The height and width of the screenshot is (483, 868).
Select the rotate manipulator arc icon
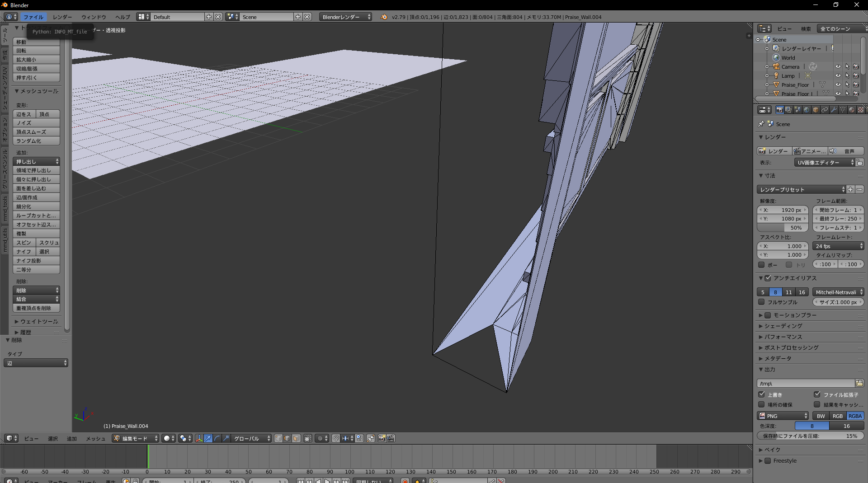point(217,438)
